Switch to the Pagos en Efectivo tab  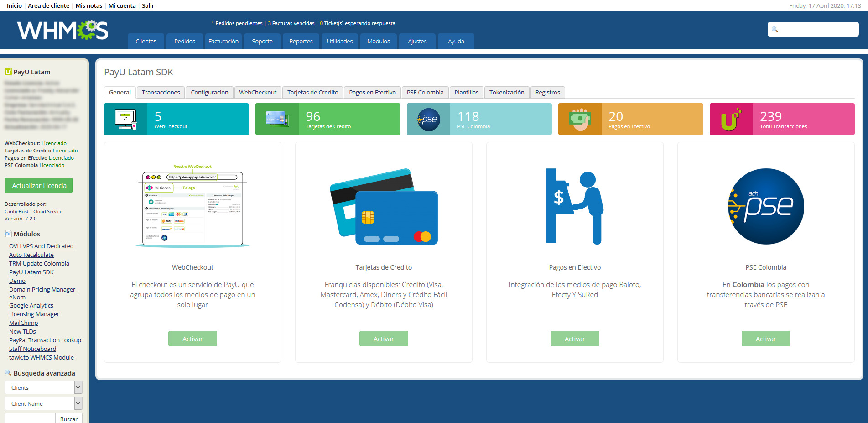[x=372, y=92]
